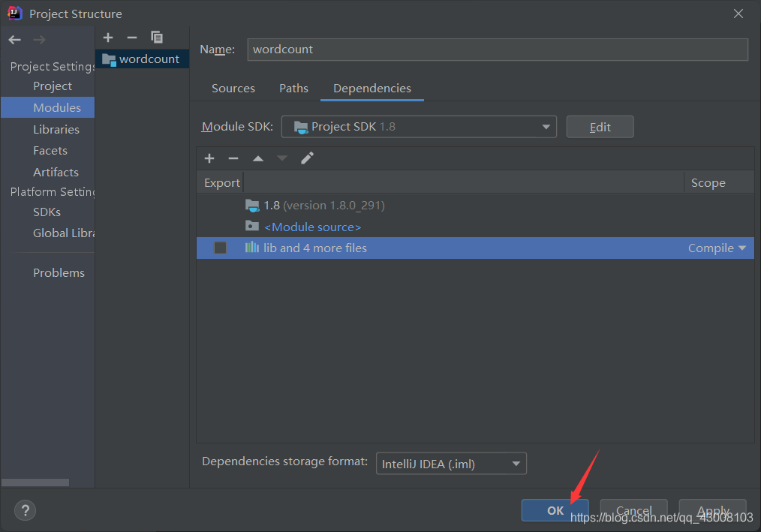The image size is (761, 532).
Task: Switch to the Paths tab
Action: coord(293,89)
